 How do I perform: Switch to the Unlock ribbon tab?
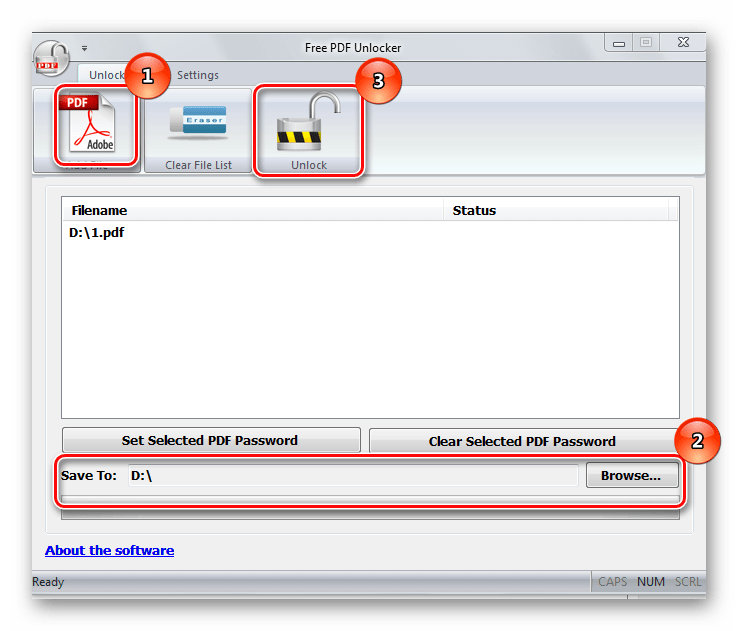[106, 75]
